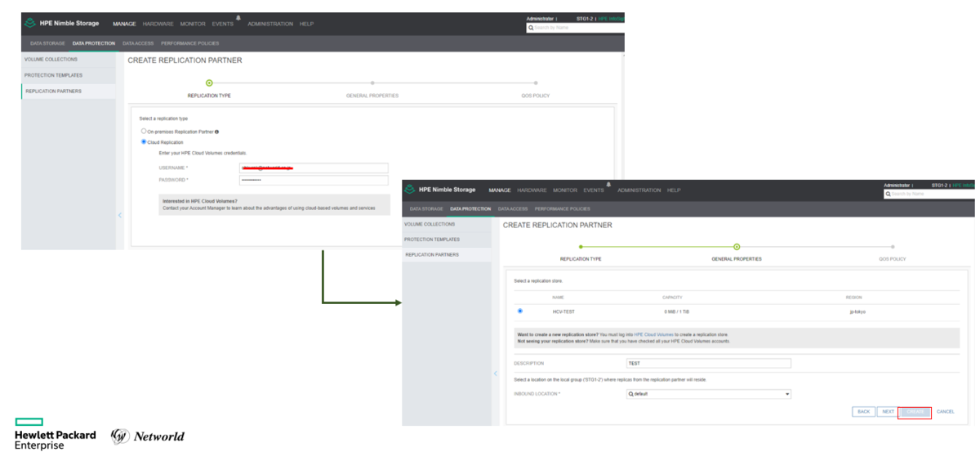Click the 0 MiB / 1 TiB capacity cell

point(677,311)
